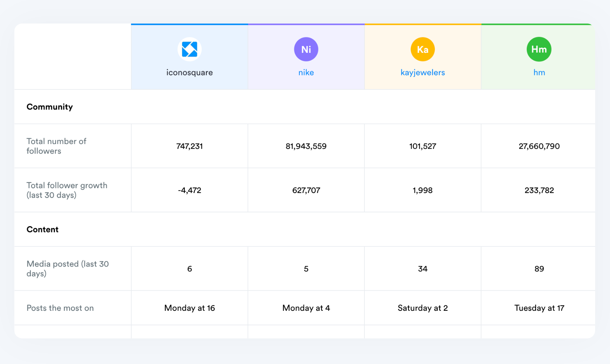Click iconosquare's follower growth value -4,472

click(189, 190)
